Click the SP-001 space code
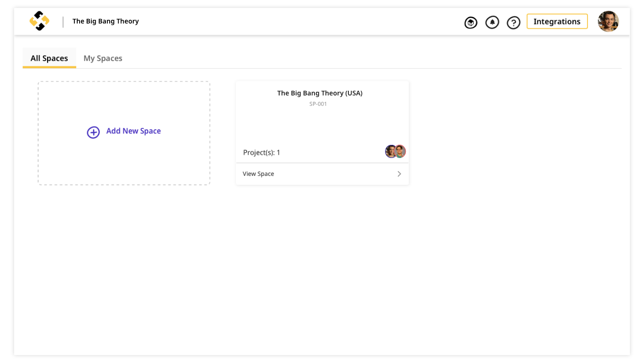Screen dimensions: 644x363 coord(318,104)
